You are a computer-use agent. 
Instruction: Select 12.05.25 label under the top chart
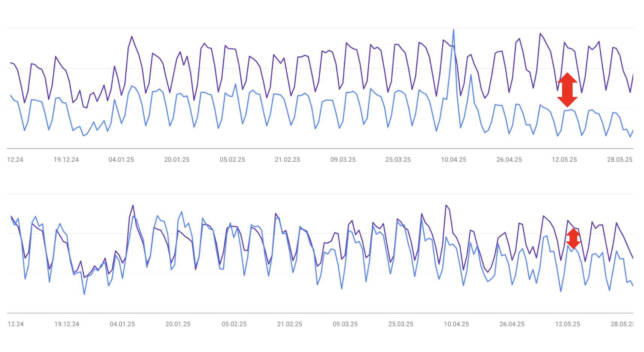pos(564,159)
